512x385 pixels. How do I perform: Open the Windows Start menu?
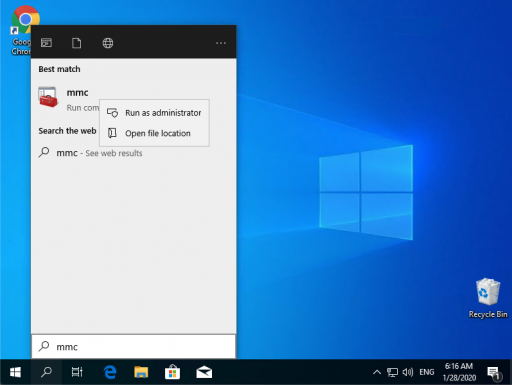15,372
